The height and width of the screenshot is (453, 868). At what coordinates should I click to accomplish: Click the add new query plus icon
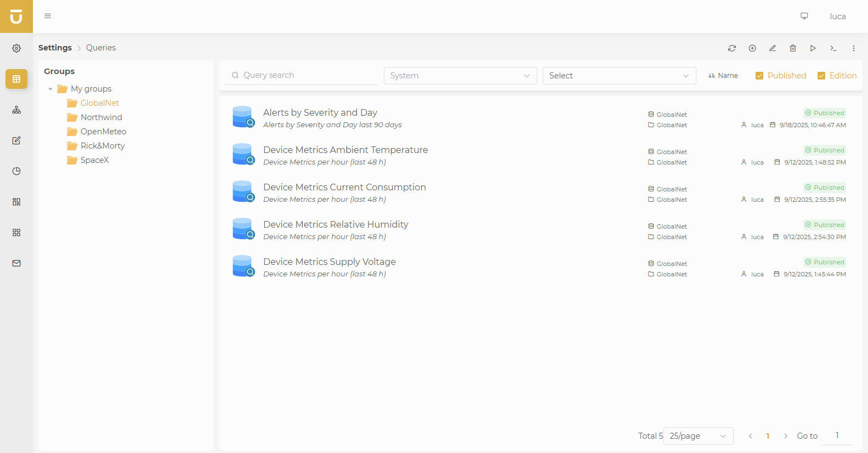752,48
